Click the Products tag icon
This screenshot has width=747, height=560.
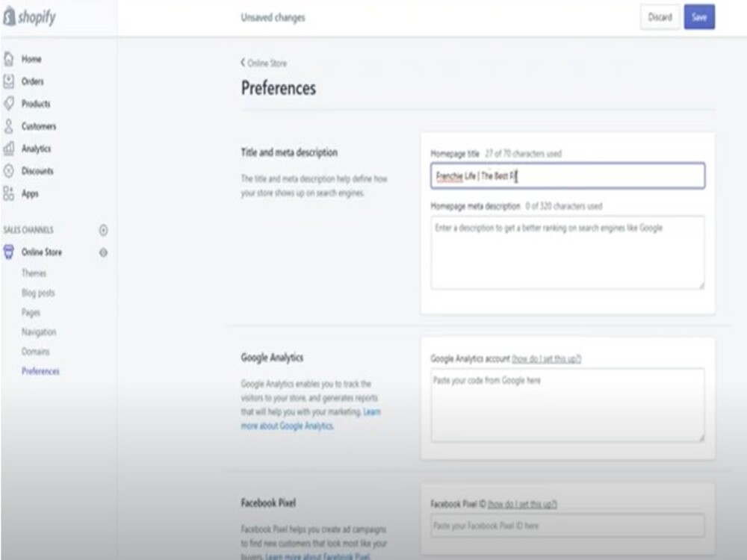click(9, 104)
